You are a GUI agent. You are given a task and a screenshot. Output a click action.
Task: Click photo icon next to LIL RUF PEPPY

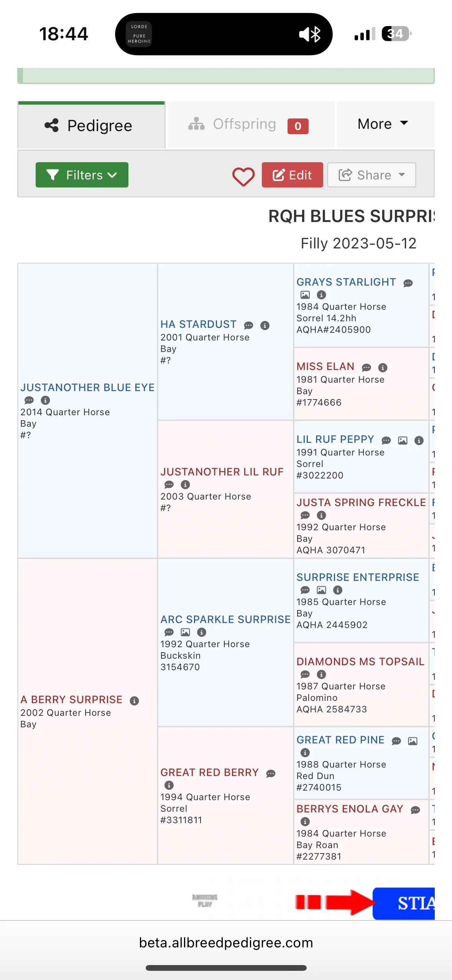(403, 441)
